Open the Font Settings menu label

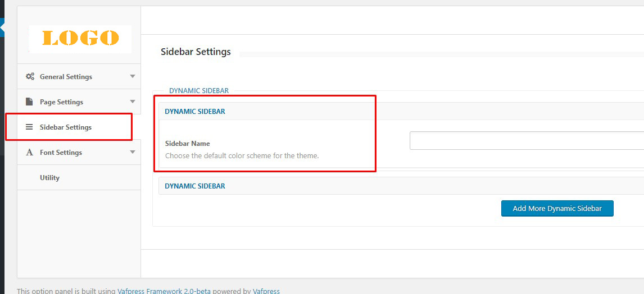pos(61,153)
